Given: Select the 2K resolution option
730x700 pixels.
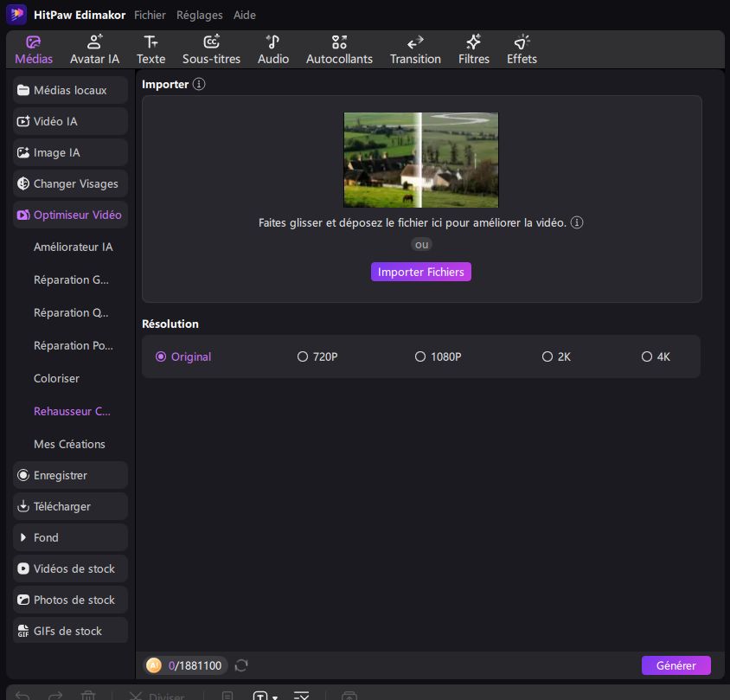Looking at the screenshot, I should (556, 356).
